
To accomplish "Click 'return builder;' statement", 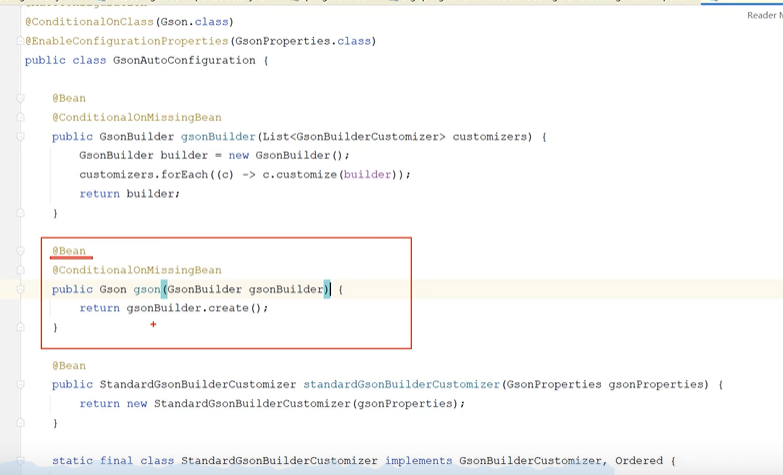I will (x=129, y=194).
